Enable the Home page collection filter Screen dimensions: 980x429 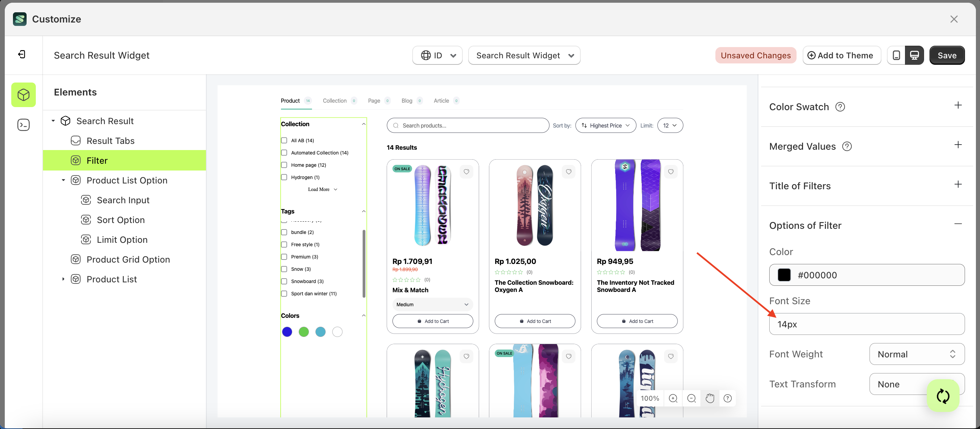284,165
